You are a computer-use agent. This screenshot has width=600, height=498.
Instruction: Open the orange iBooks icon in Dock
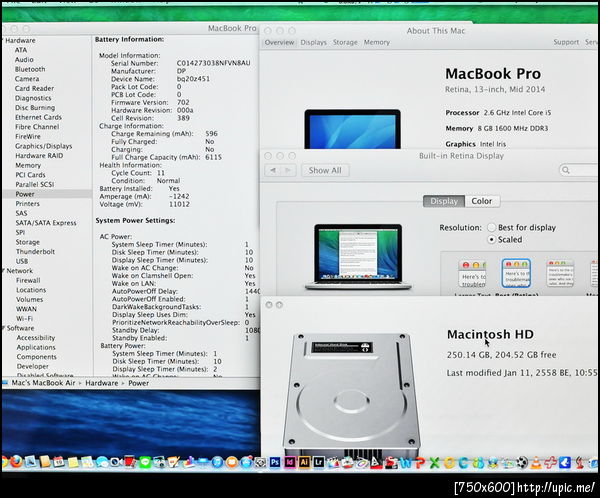coord(232,462)
